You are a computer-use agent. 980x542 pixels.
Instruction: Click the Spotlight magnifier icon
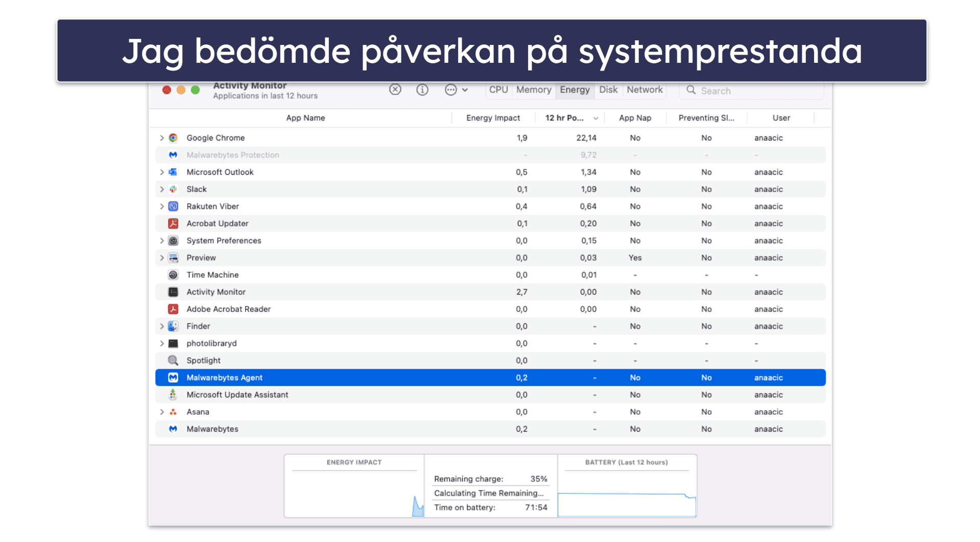pyautogui.click(x=173, y=360)
